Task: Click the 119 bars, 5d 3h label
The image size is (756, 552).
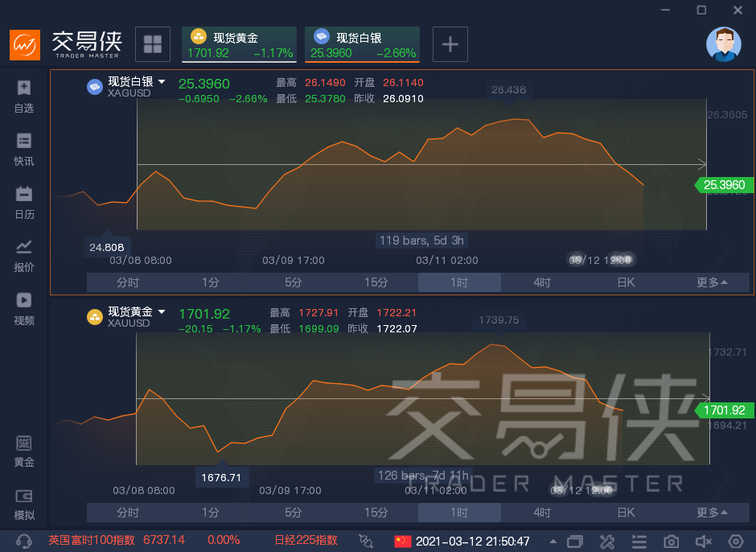Action: [x=421, y=241]
